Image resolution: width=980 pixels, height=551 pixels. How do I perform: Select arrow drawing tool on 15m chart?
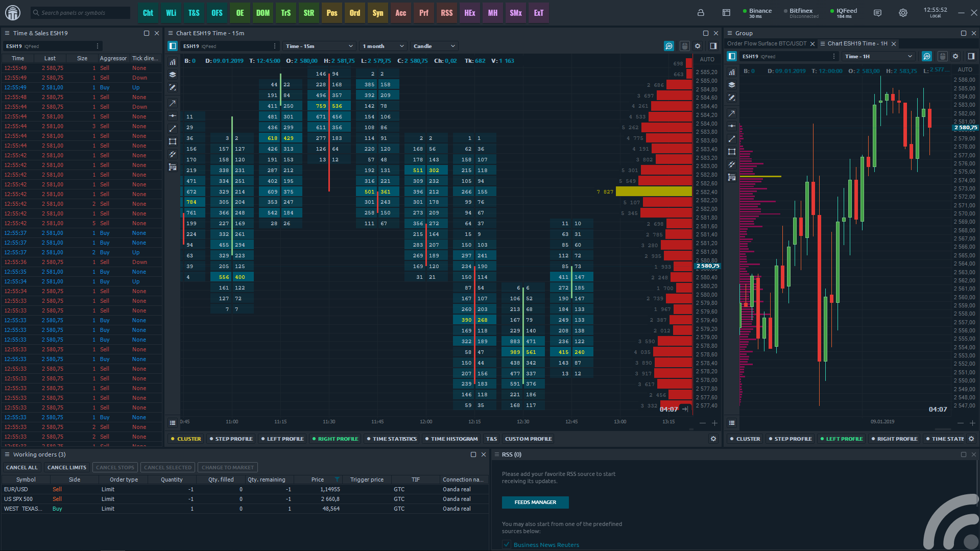173,103
